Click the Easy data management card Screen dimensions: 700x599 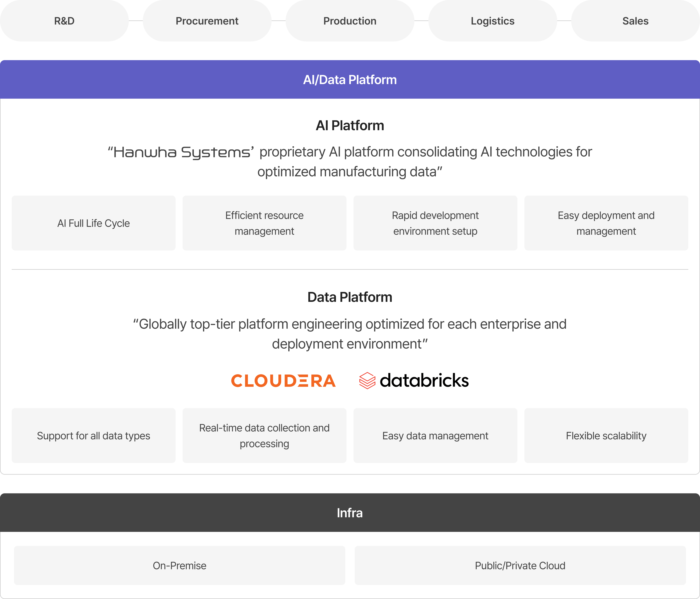pyautogui.click(x=435, y=435)
